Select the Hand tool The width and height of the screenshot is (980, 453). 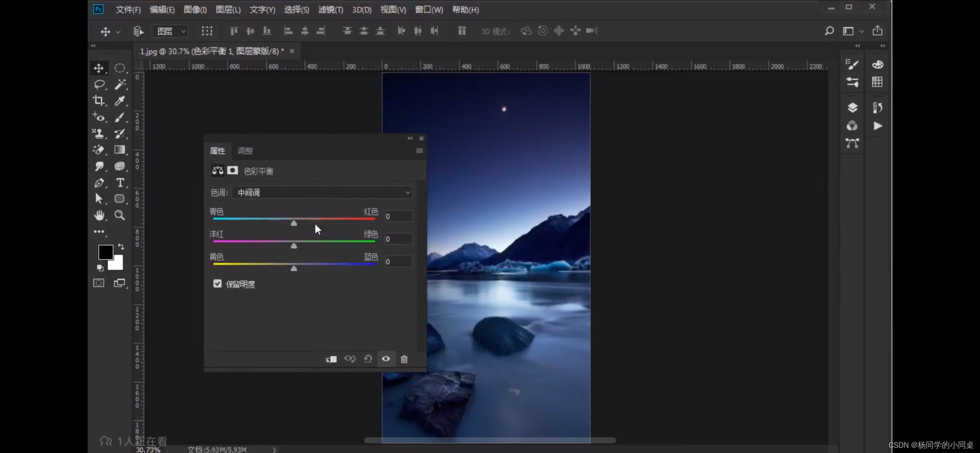pos(99,215)
